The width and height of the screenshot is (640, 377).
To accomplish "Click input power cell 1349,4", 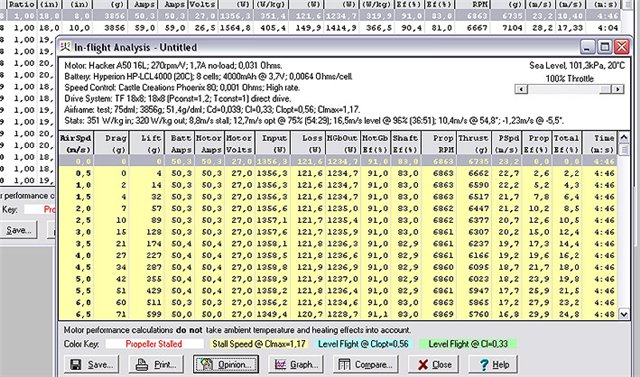I will click(x=272, y=314).
